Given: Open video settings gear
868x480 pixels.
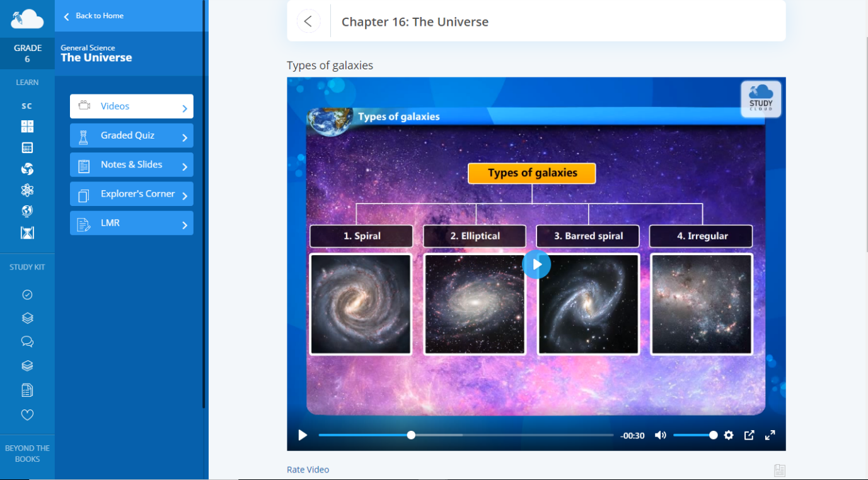Looking at the screenshot, I should (x=729, y=435).
